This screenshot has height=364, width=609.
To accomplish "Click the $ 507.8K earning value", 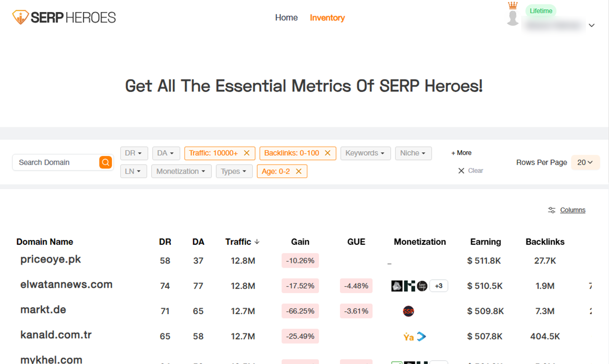I will [x=485, y=336].
